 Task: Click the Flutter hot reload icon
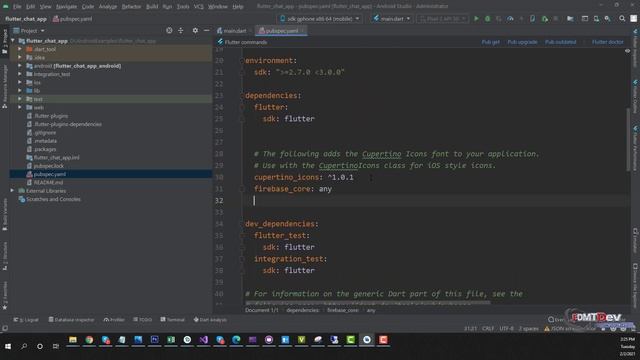(x=521, y=19)
